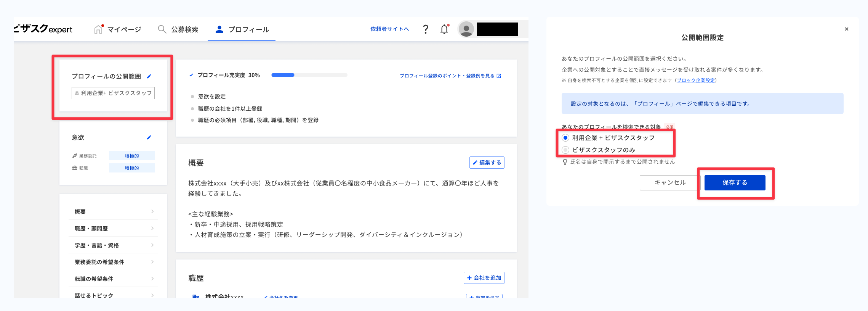Expand 職歴・顧問歴 sidebar chevron

pos(152,228)
